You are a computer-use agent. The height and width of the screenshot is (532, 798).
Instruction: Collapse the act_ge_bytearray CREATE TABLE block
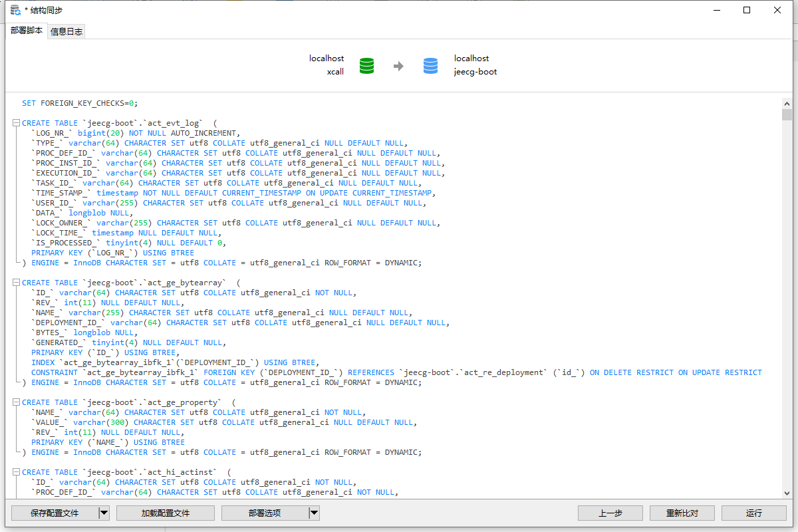(15, 282)
